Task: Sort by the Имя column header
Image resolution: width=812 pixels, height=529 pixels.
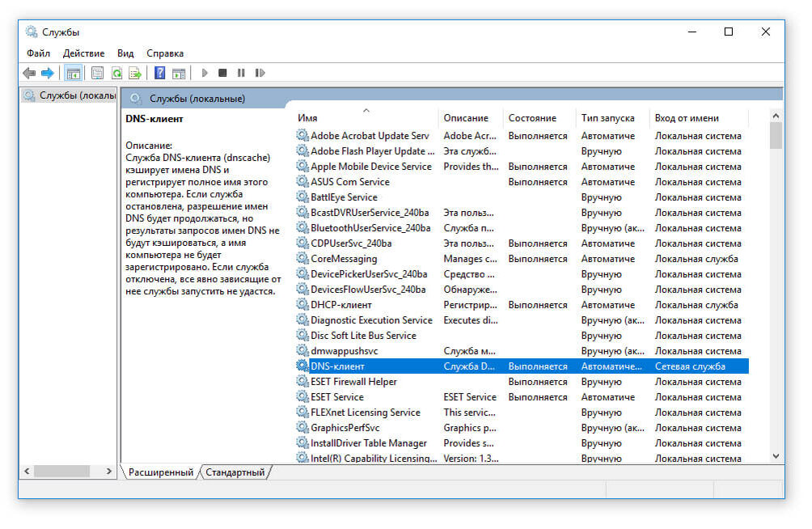Action: [366, 117]
